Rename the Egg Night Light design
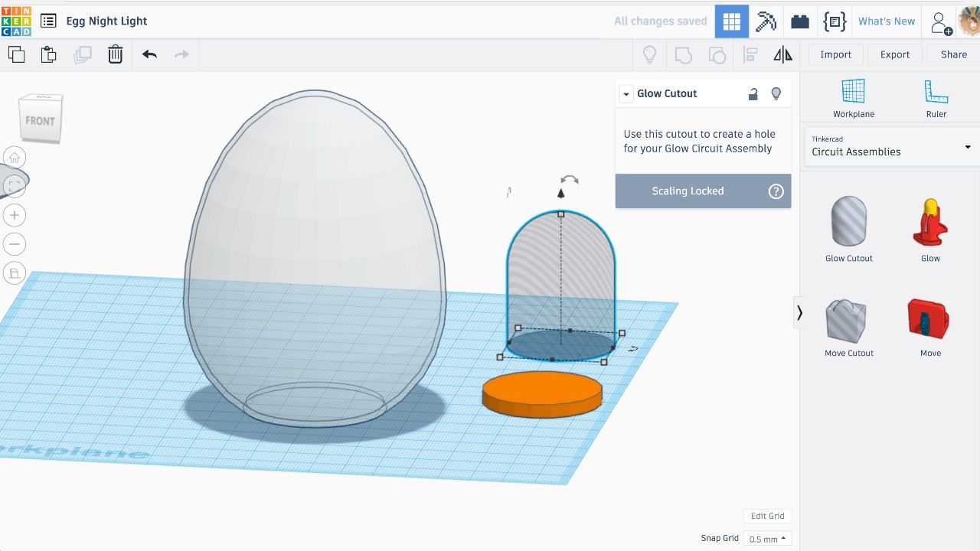Screen dimensions: 980x551 pyautogui.click(x=106, y=21)
